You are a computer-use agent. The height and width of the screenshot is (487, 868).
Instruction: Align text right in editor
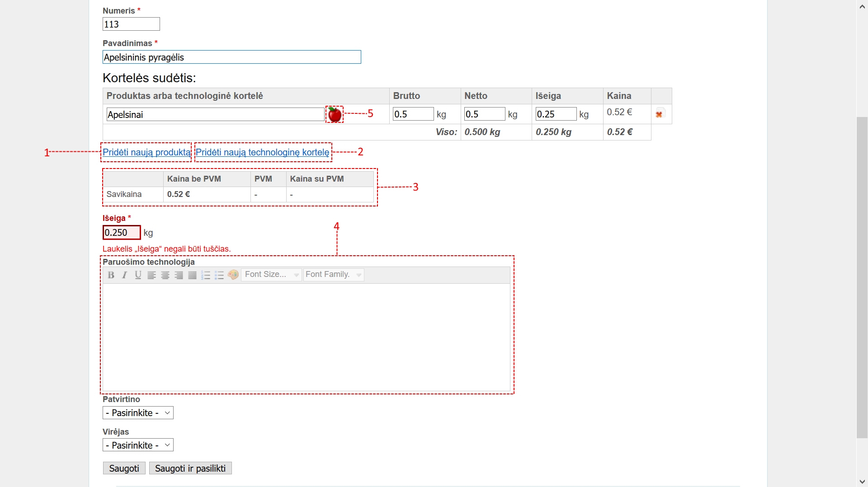pos(179,275)
